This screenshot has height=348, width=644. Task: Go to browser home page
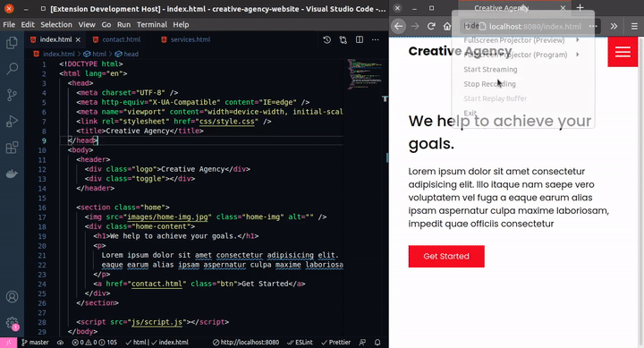coord(447,26)
